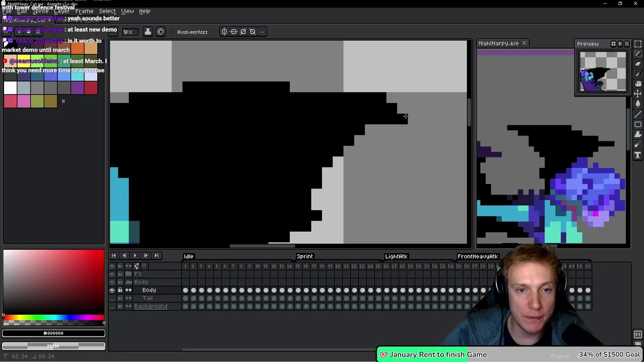Show the Tail layer
This screenshot has width=644, height=362.
pos(112,298)
